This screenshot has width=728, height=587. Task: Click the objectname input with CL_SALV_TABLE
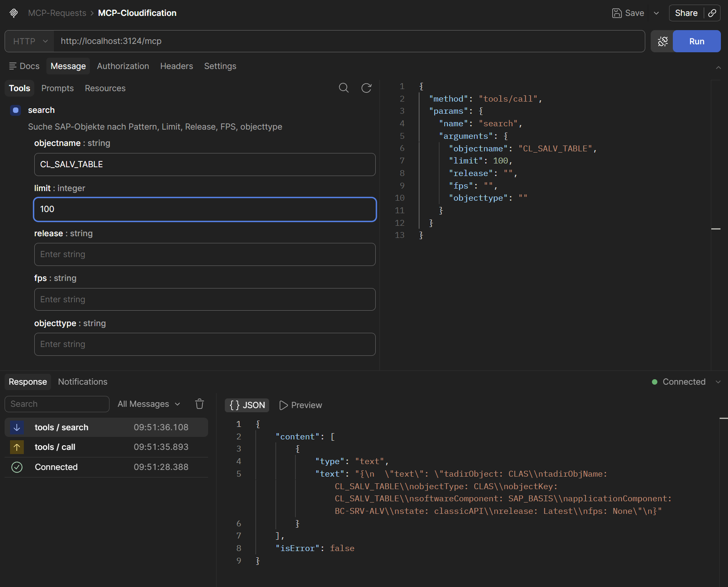(x=205, y=164)
